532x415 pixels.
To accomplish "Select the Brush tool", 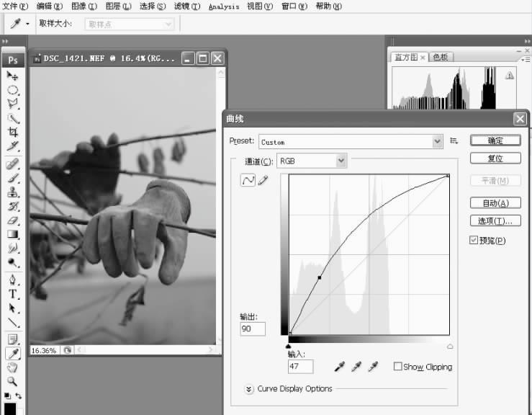I will (12, 178).
